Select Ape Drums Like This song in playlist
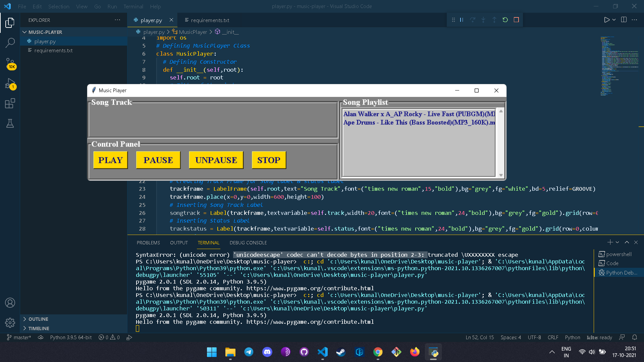The height and width of the screenshot is (362, 644). (x=419, y=122)
